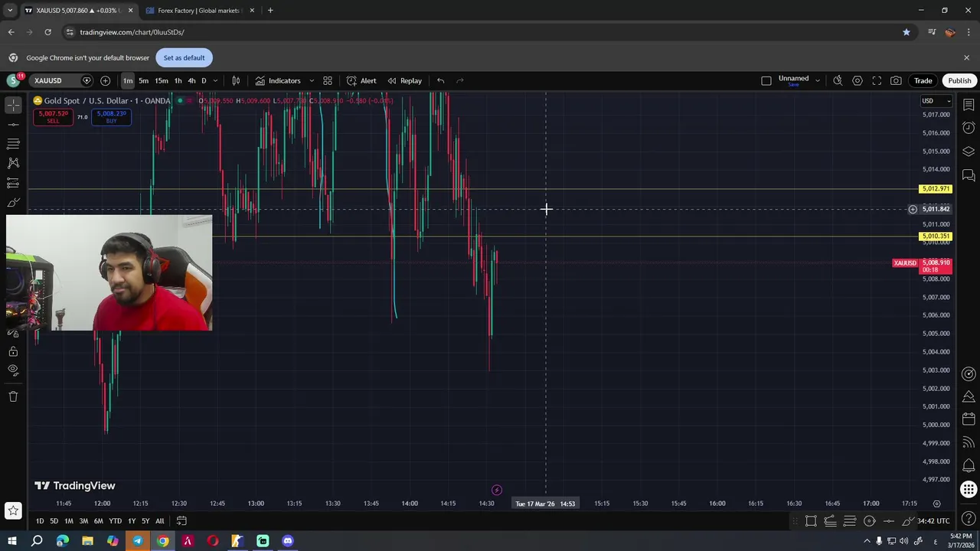This screenshot has height=551, width=980.
Task: Click price label 5,012.971 on scale
Action: point(936,189)
